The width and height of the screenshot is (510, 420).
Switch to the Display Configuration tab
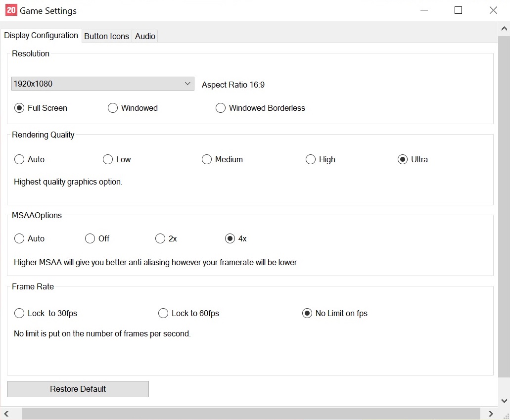coord(41,36)
